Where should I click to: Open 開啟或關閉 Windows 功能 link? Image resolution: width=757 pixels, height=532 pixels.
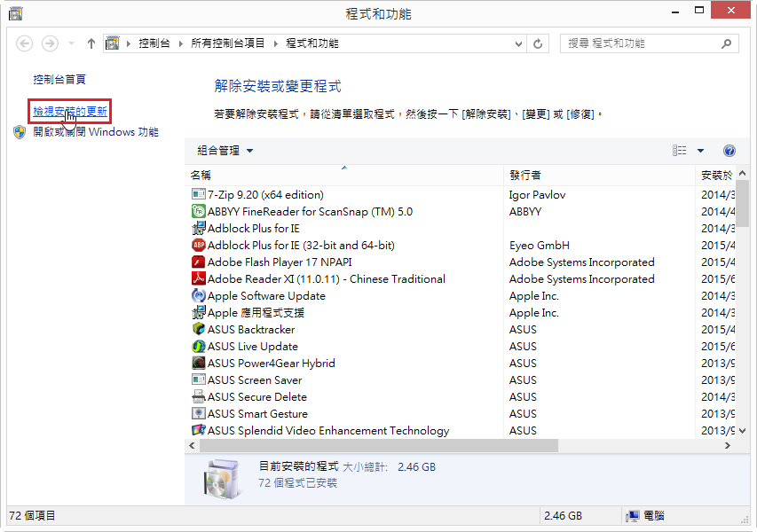(96, 132)
